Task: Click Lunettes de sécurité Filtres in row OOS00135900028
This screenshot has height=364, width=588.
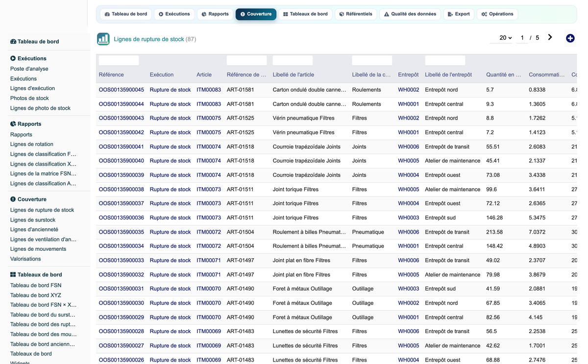Action: coord(305,331)
